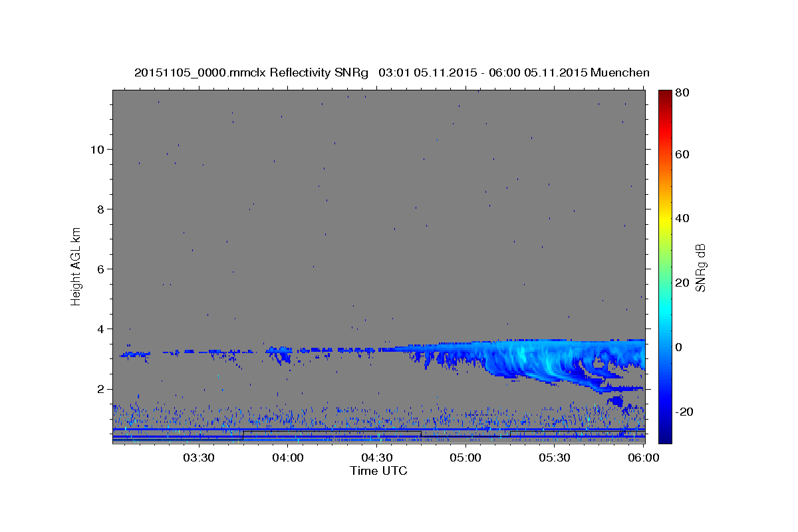Click the colorbar value 60
798x532 pixels.
point(682,154)
